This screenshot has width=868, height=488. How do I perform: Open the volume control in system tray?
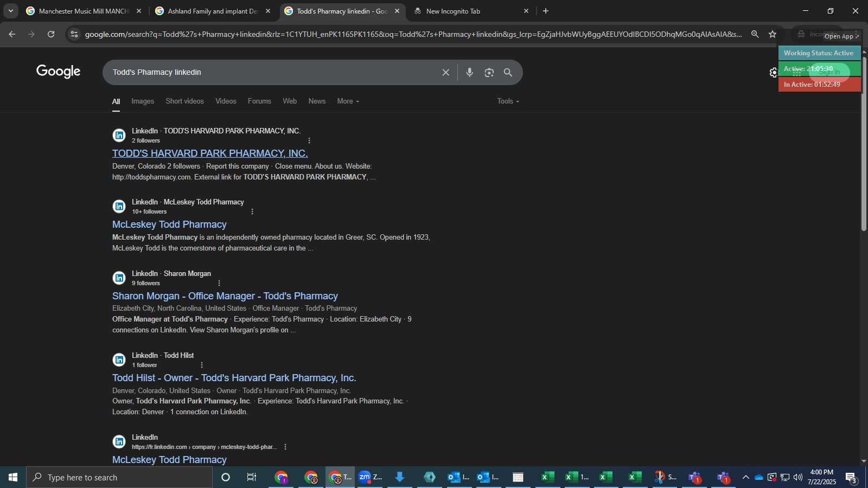(x=797, y=477)
